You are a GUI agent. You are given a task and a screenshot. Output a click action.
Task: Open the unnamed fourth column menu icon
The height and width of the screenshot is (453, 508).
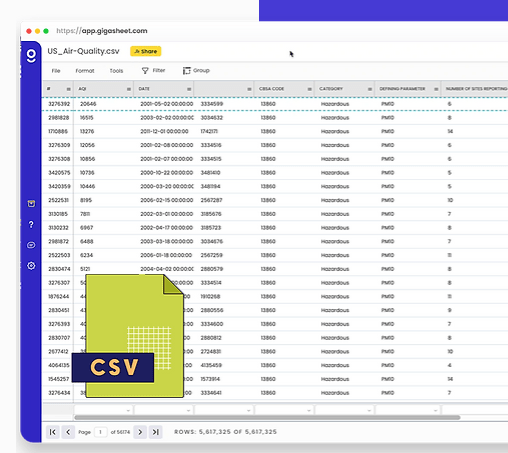click(x=249, y=89)
